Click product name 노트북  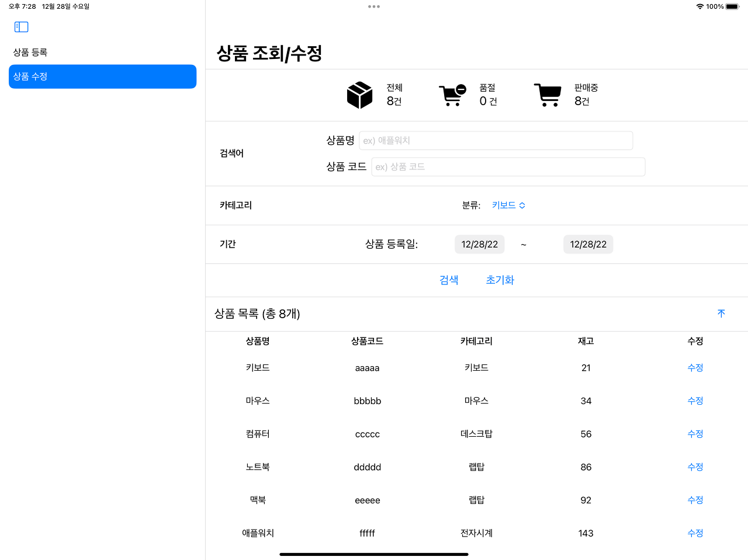[x=258, y=467]
